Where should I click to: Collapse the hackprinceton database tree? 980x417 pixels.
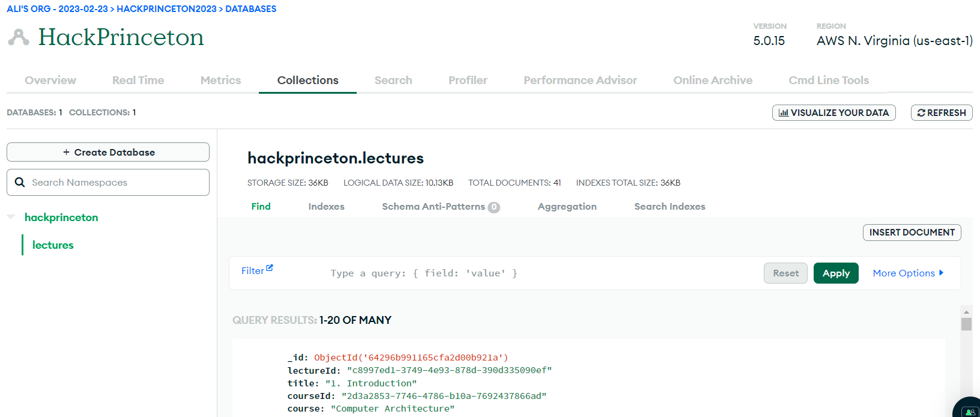(x=11, y=217)
